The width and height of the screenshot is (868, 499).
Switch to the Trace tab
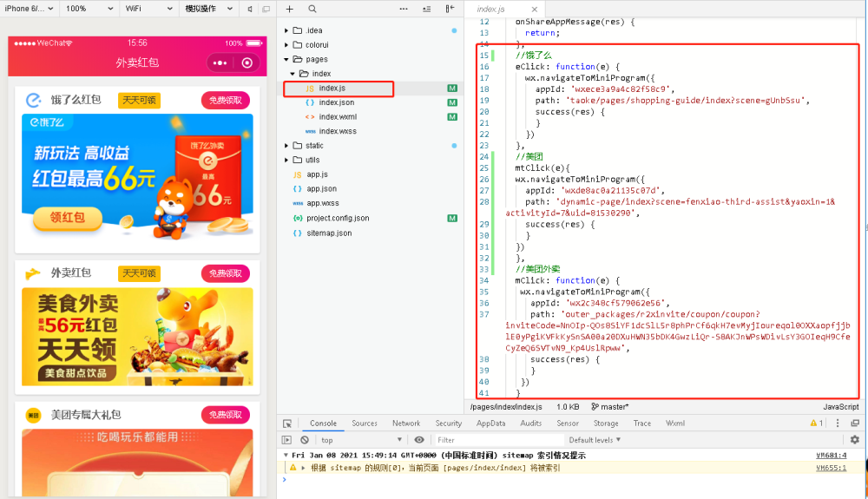[642, 423]
